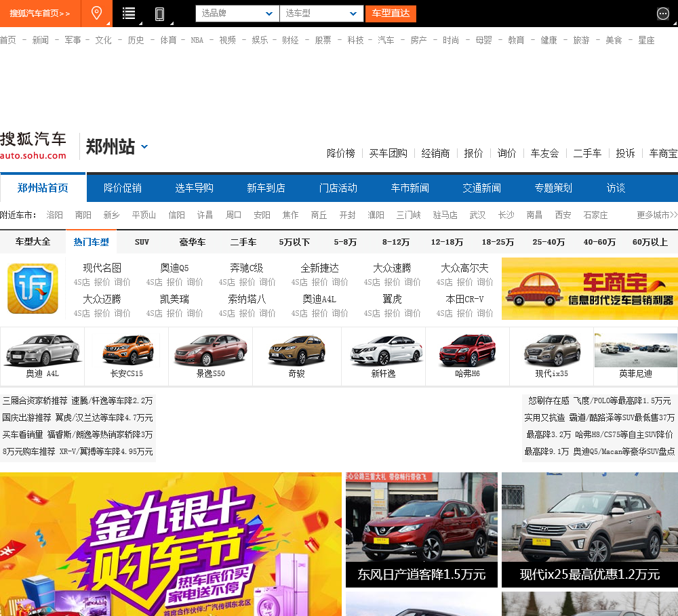
Task: Open the 选车型 model dropdown
Action: click(322, 14)
